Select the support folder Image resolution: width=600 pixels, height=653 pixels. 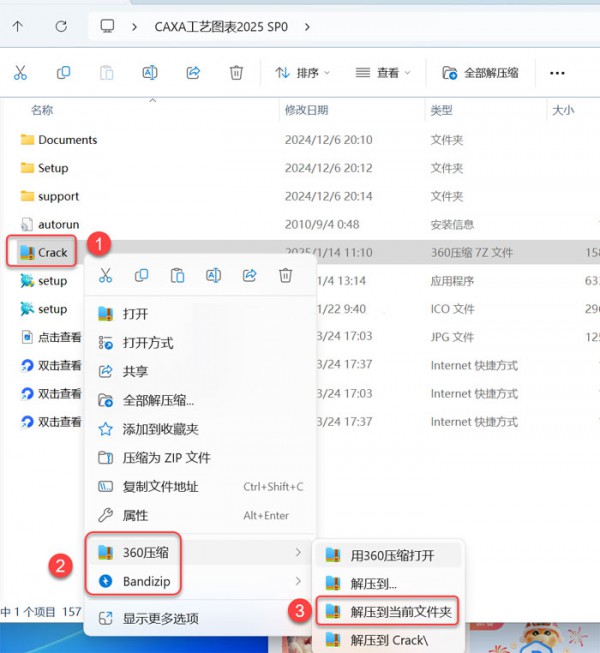(x=58, y=197)
